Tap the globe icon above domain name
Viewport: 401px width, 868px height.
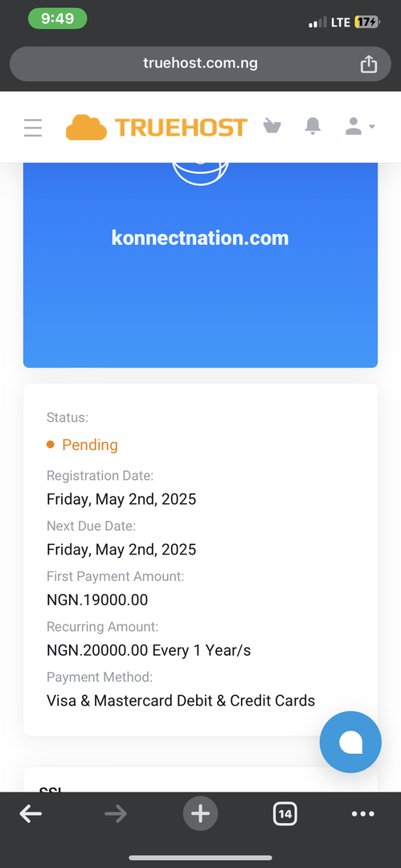pos(200,173)
